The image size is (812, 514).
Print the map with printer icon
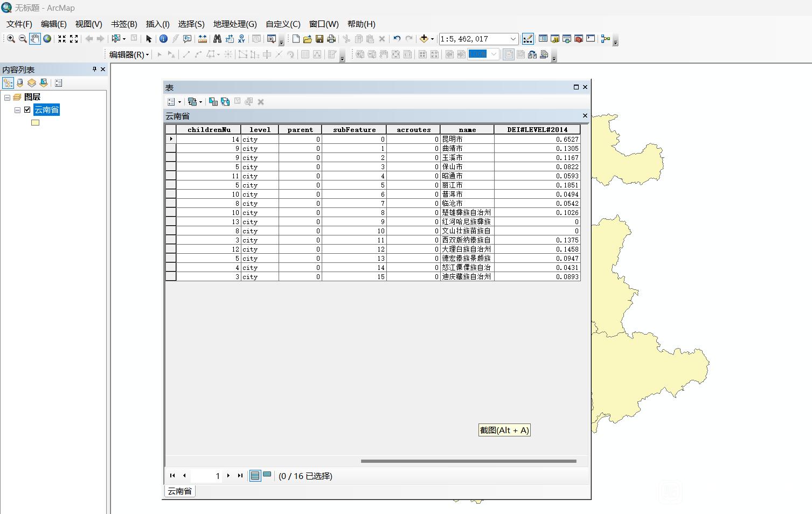[331, 39]
